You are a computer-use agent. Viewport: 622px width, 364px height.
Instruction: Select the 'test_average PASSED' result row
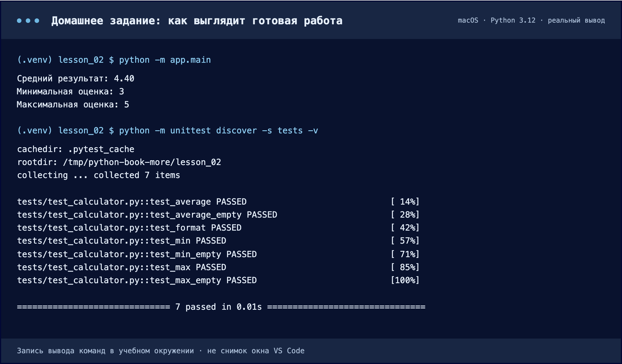point(218,202)
